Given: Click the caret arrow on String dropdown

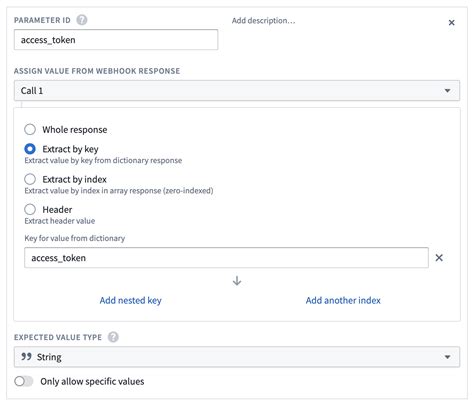Looking at the screenshot, I should click(447, 357).
